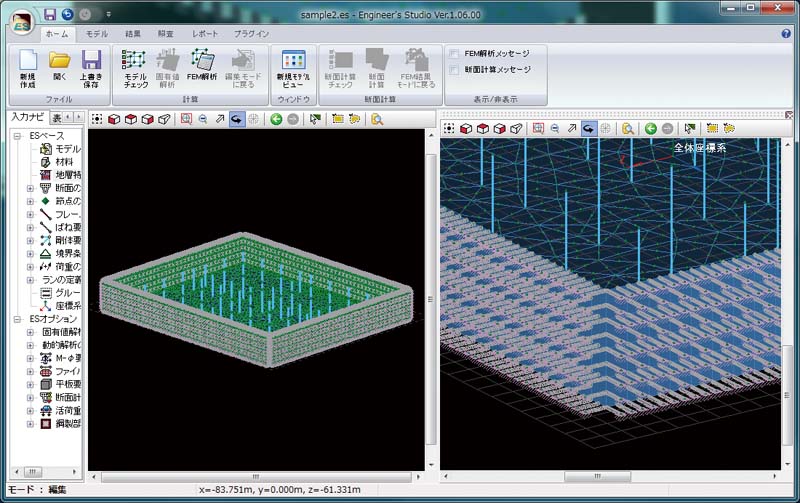
Task: Click the save icon in the quick access toolbar
Action: [50, 14]
